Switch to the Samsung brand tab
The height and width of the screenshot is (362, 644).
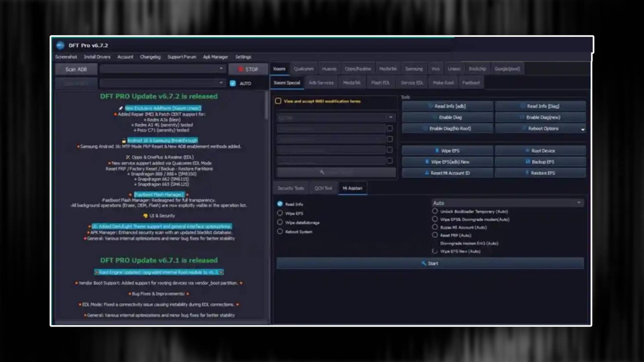tap(414, 68)
